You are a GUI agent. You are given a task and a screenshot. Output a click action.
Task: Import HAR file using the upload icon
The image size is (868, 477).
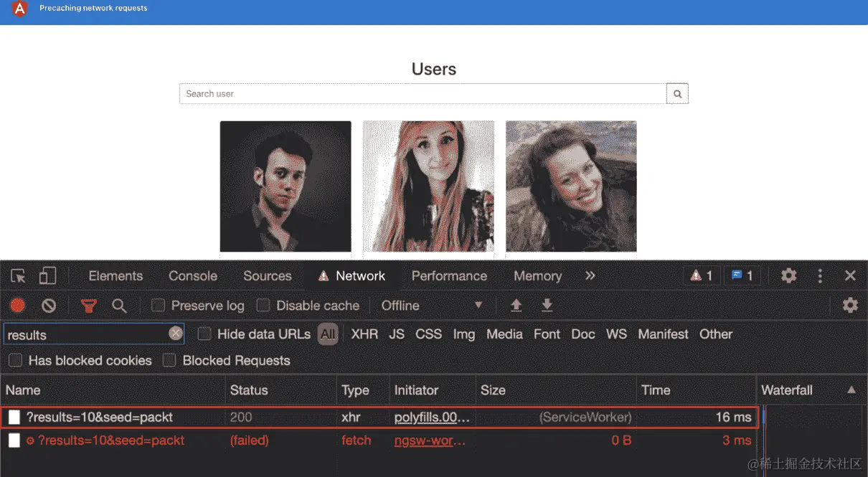click(516, 305)
